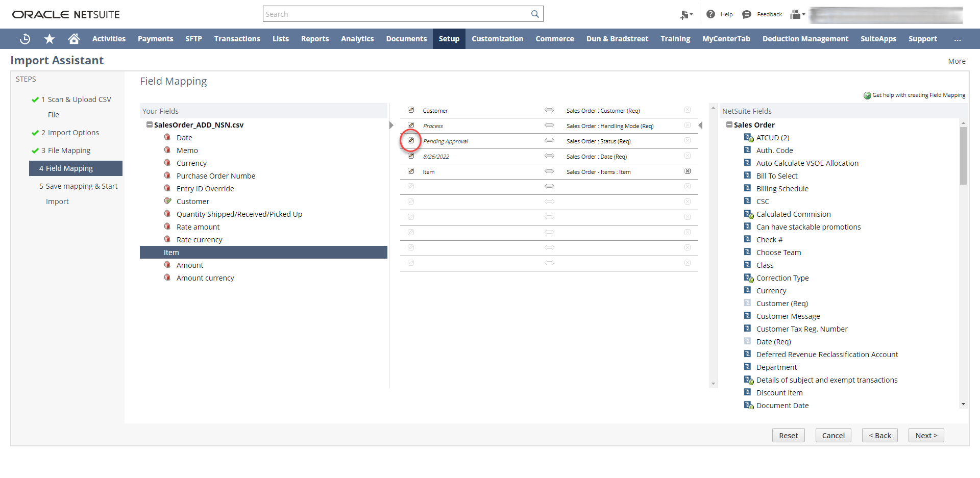
Task: Select the highlighted Item field row
Action: [x=263, y=252]
